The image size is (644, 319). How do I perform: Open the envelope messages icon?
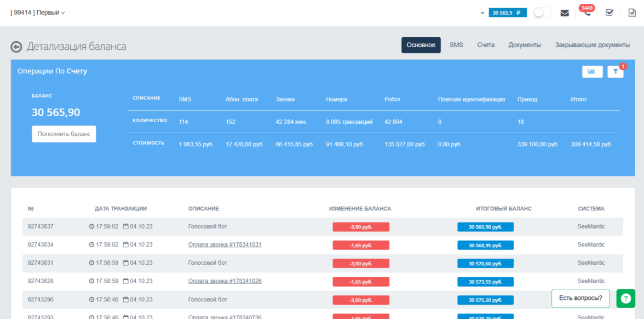pyautogui.click(x=565, y=13)
